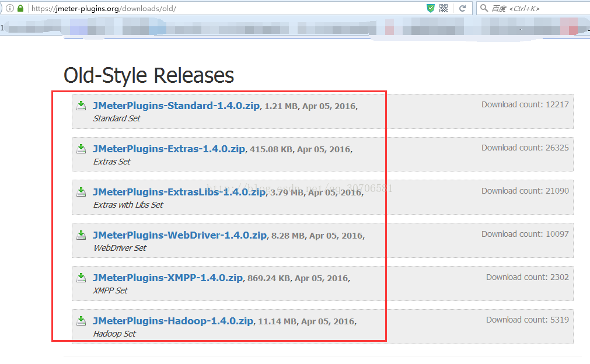Image resolution: width=590 pixels, height=364 pixels.
Task: Click '1.21 MB, Apr 05, 2016' file info
Action: tap(311, 106)
